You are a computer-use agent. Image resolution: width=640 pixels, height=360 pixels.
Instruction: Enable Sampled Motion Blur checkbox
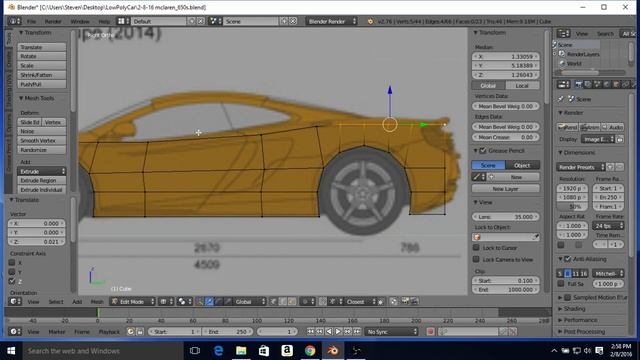pyautogui.click(x=568, y=297)
